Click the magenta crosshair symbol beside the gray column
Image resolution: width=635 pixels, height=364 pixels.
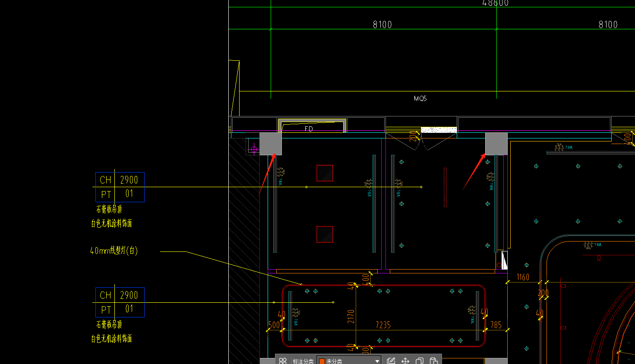(x=254, y=149)
